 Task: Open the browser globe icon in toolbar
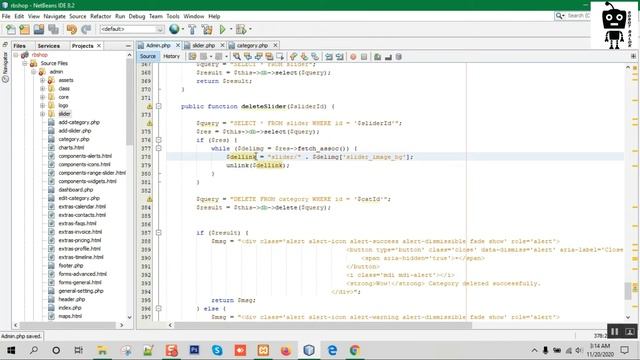coord(174,29)
